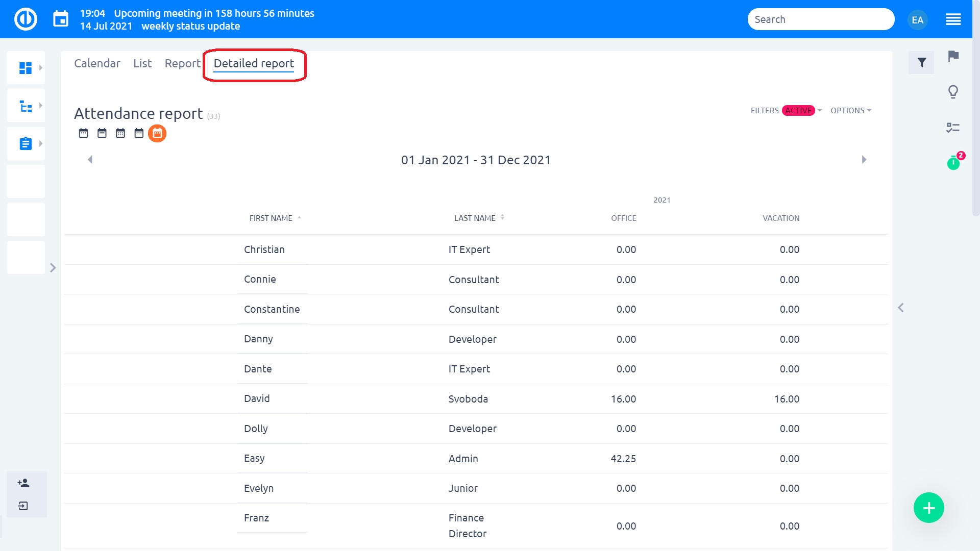This screenshot has height=551, width=980.
Task: Switch to the Report tab
Action: pyautogui.click(x=182, y=63)
